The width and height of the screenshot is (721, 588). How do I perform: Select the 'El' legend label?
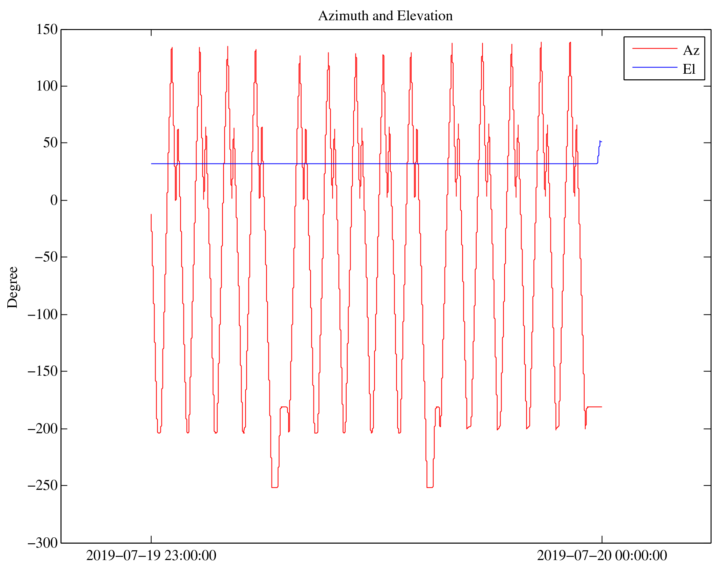click(689, 69)
